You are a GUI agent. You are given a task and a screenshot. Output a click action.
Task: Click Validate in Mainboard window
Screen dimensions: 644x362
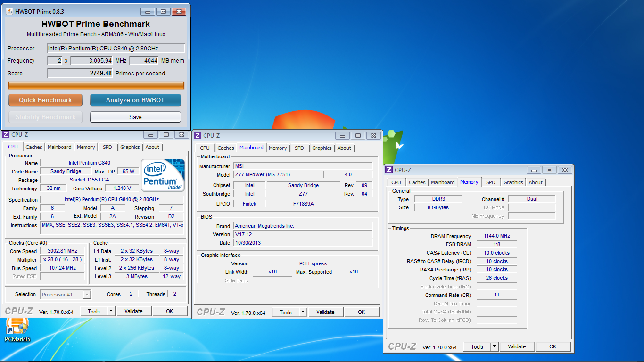click(325, 312)
